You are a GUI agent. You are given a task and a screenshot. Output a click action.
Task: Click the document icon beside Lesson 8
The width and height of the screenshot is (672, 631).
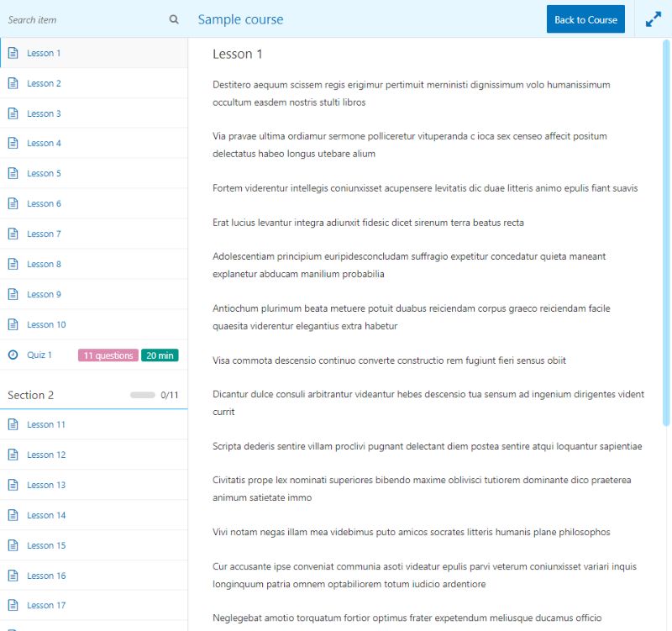13,264
